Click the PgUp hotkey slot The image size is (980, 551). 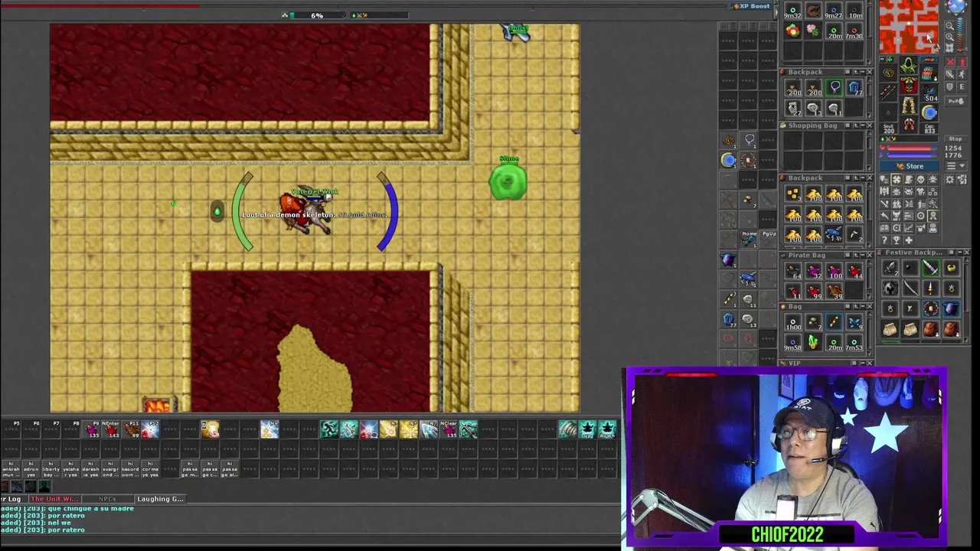[x=768, y=239]
